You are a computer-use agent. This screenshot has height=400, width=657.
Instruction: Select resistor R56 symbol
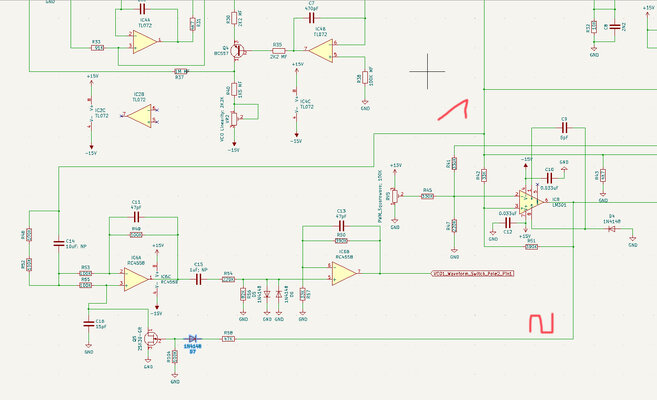tap(243, 294)
